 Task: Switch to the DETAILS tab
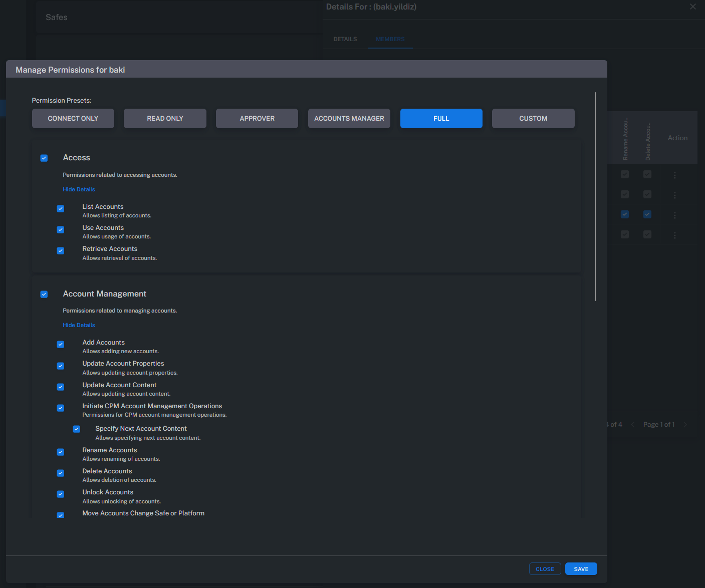point(345,39)
